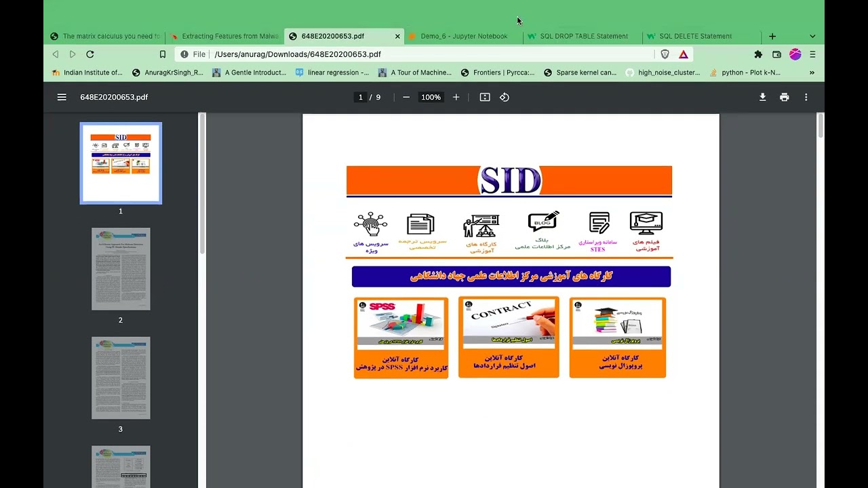Screen dimensions: 868x488
Task: Select the 648E20200653.pdf tab
Action: (344, 36)
